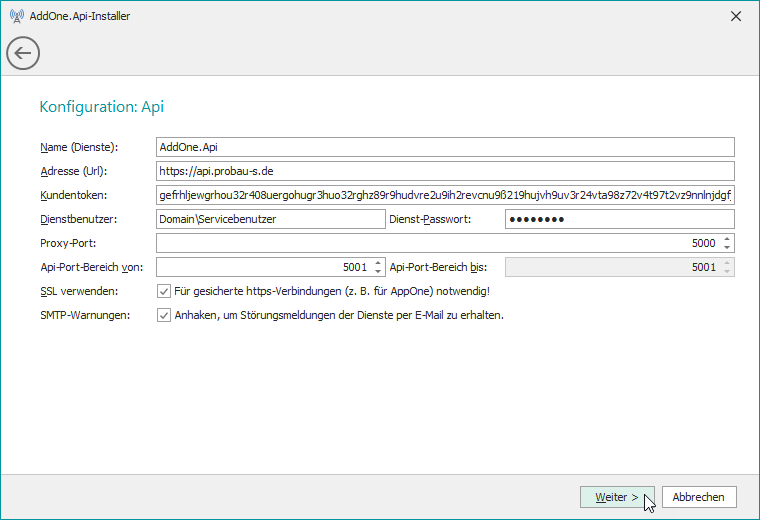The width and height of the screenshot is (760, 520).
Task: Click the disabled Api-Port-Bereich bis field
Action: [619, 267]
